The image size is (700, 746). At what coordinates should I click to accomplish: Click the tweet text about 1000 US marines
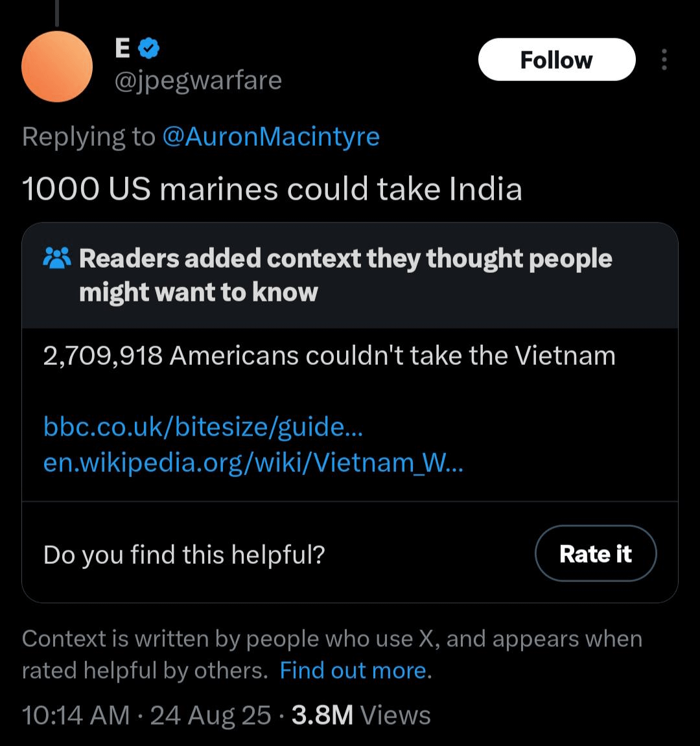coord(272,189)
